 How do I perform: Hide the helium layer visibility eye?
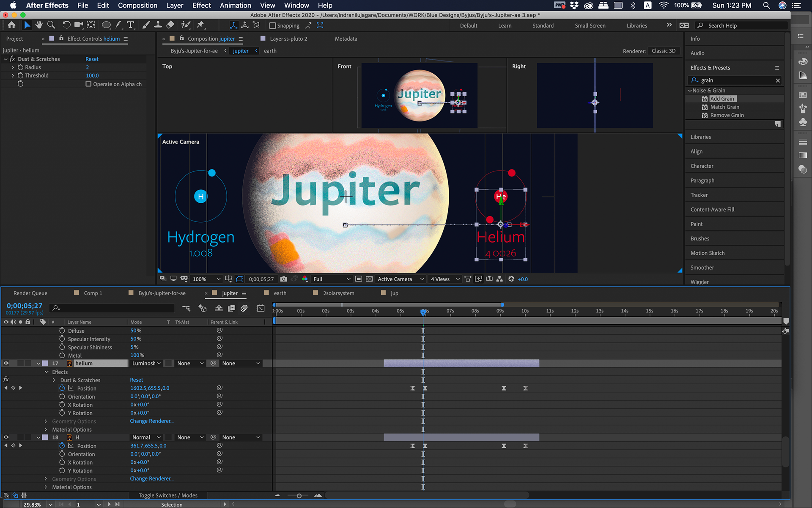(x=6, y=363)
